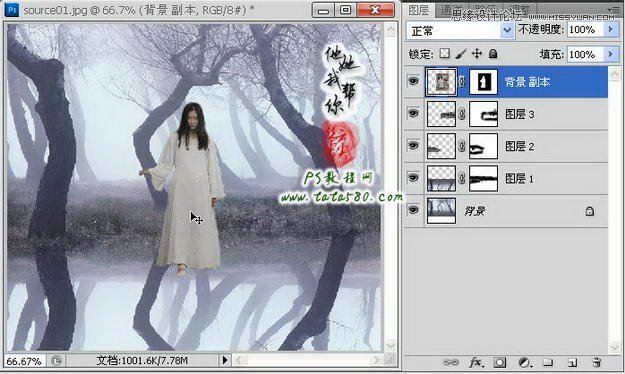The width and height of the screenshot is (625, 374).
Task: Click mask link icon on 图层 2
Action: (x=462, y=146)
